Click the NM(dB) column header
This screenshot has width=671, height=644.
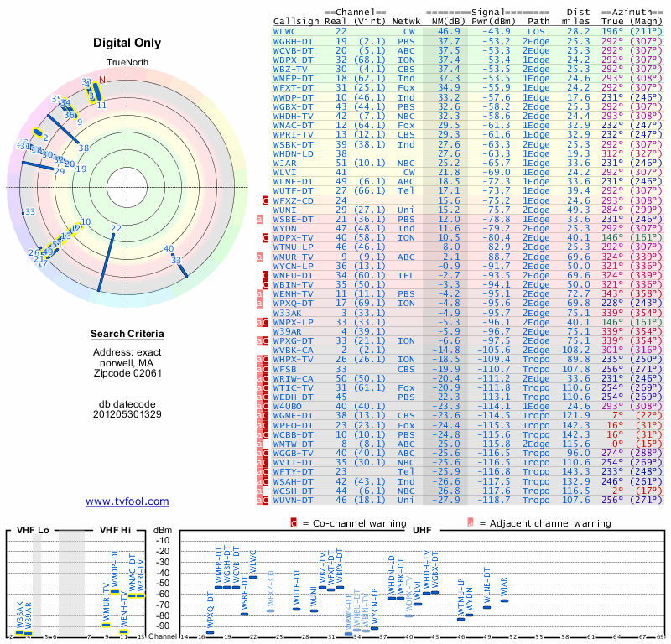click(448, 22)
